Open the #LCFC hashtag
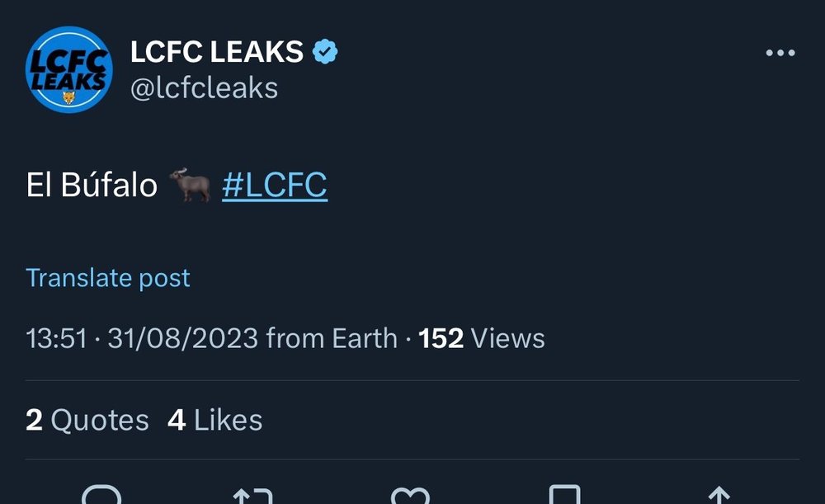 (275, 186)
